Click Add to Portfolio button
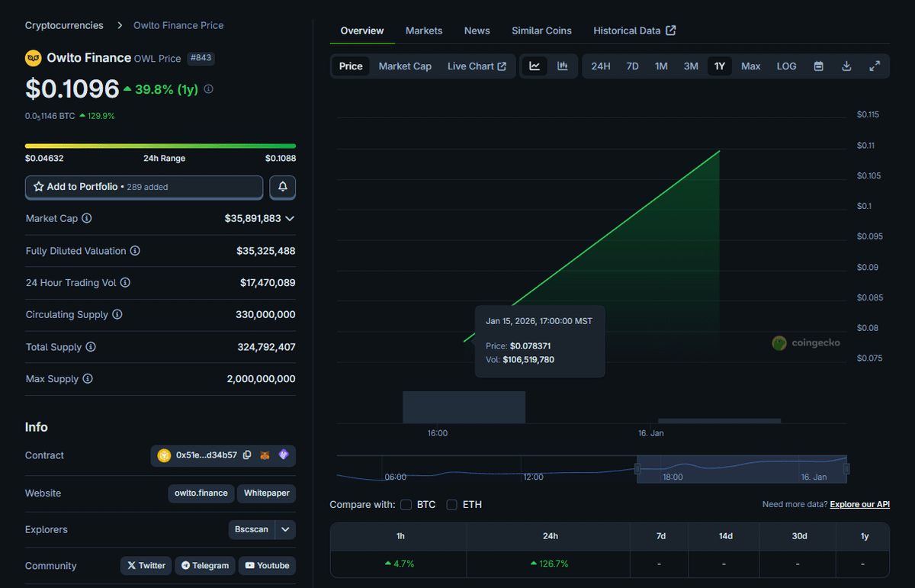The width and height of the screenshot is (915, 588). tap(144, 187)
